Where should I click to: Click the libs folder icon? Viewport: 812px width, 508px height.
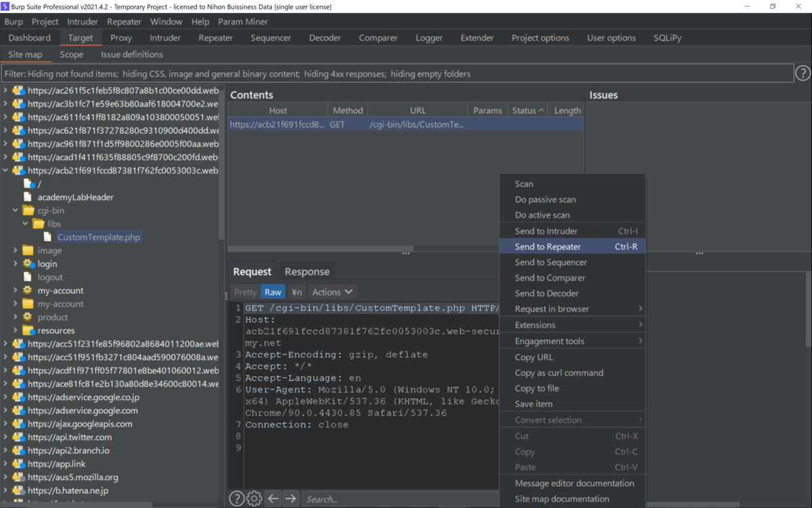[x=39, y=224]
